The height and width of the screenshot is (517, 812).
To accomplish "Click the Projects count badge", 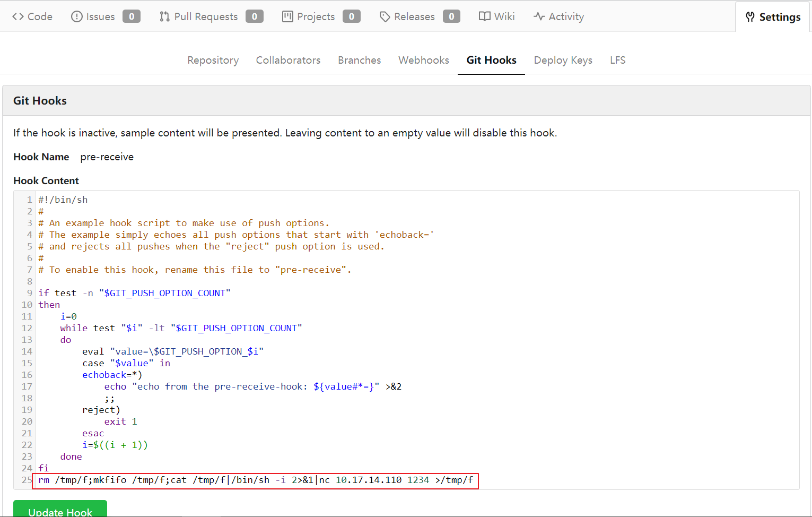I will coord(352,16).
